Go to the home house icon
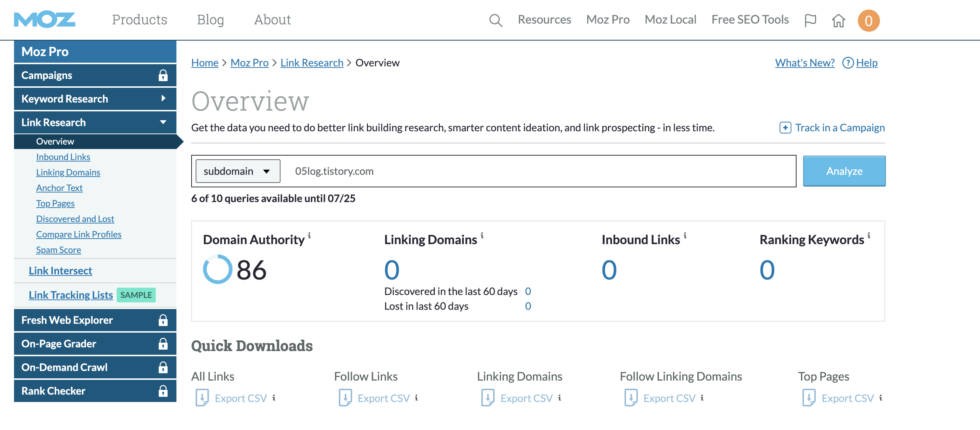 838,20
